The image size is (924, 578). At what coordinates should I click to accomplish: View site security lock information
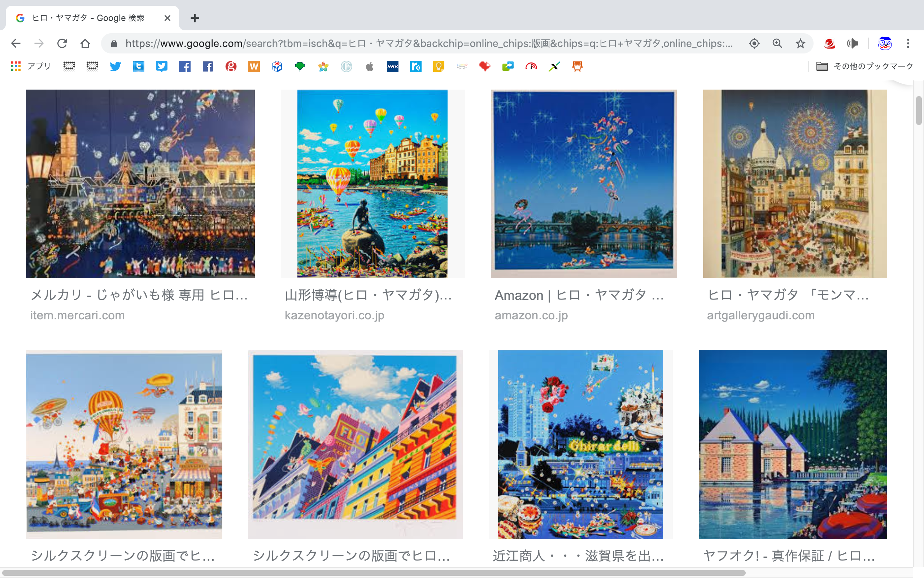tap(114, 44)
